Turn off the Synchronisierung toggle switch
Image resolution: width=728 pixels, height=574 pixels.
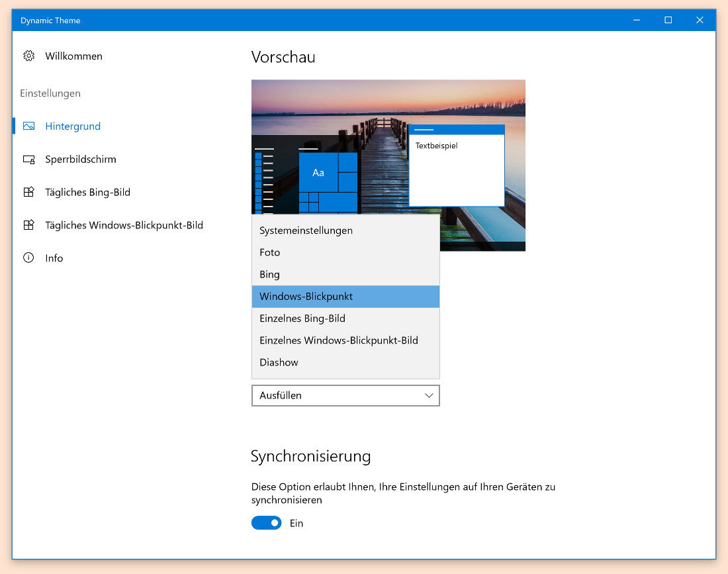pos(267,523)
